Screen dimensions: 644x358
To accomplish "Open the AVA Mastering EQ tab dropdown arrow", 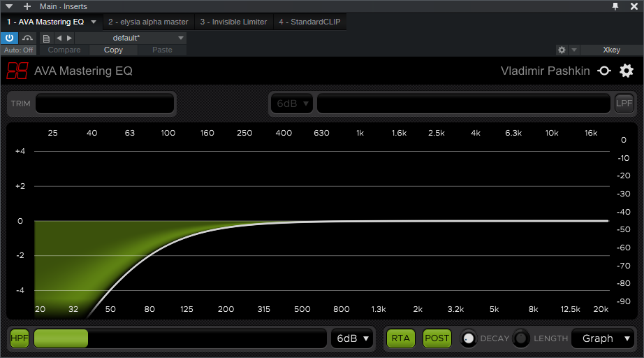I will [94, 22].
